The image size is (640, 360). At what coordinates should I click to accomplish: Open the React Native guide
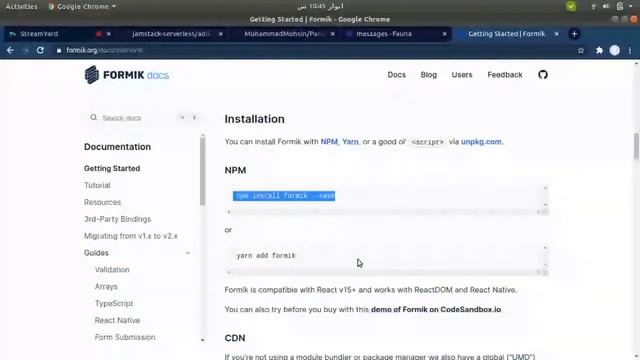pyautogui.click(x=118, y=320)
